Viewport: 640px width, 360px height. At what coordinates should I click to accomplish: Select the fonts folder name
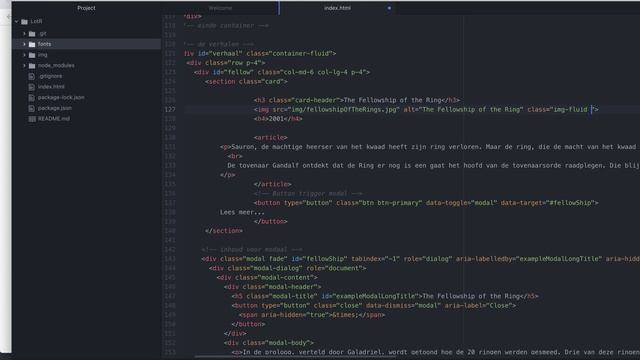[x=44, y=44]
